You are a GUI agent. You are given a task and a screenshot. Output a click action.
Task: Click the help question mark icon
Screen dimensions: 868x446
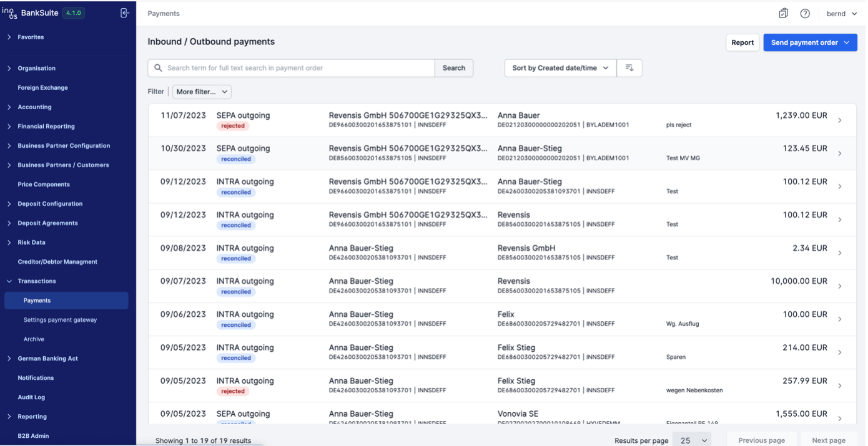pyautogui.click(x=805, y=14)
